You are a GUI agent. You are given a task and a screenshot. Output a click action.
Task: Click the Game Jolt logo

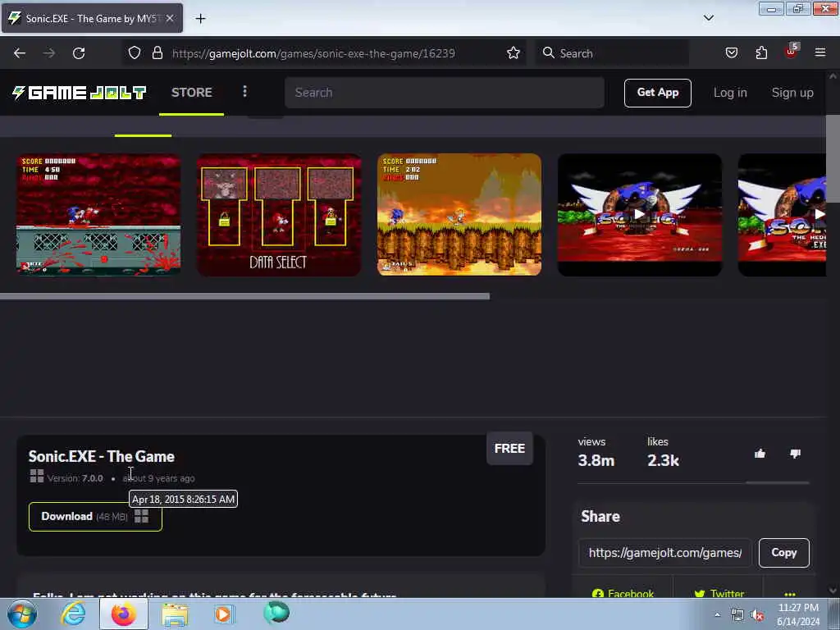coord(80,93)
